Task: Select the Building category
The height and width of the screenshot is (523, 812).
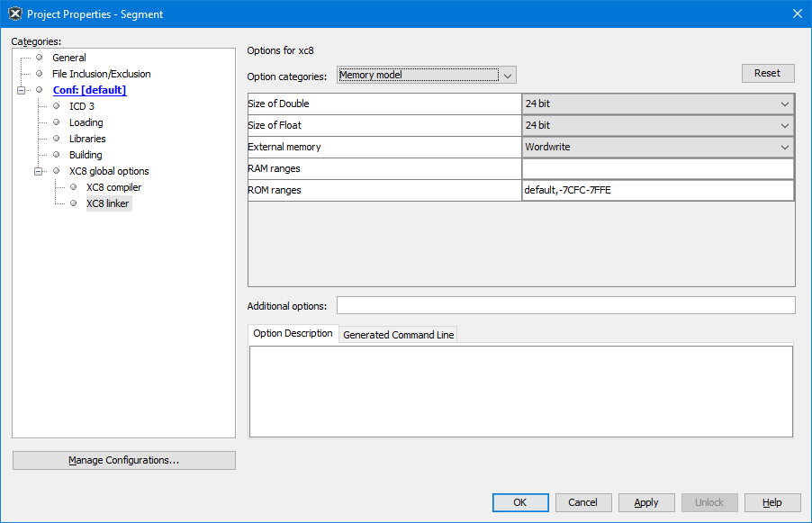Action: pos(86,154)
